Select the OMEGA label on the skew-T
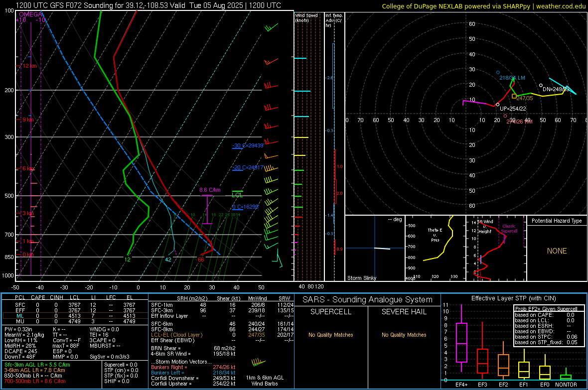This screenshot has width=588, height=390. pos(31,14)
